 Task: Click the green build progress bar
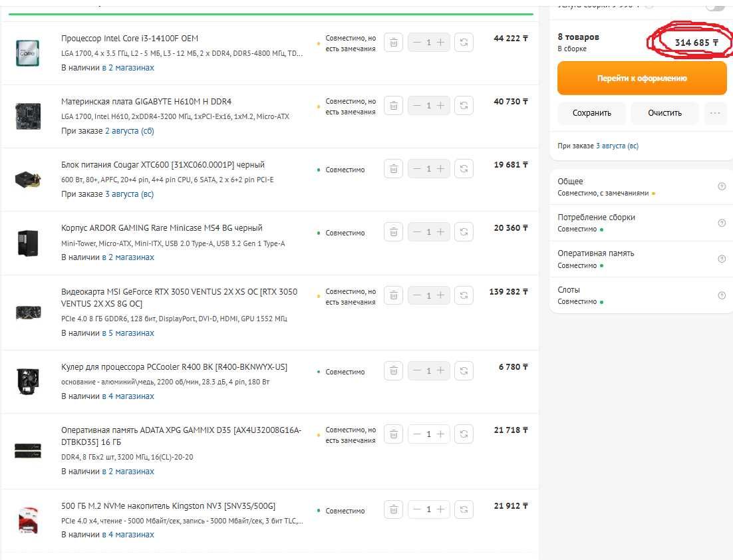(x=271, y=14)
